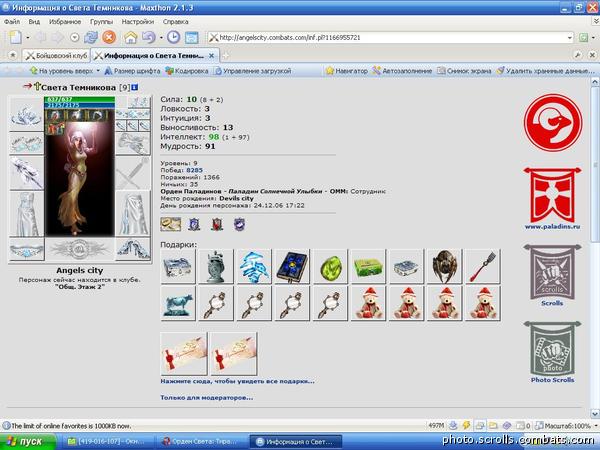Open the Избранное menu
The width and height of the screenshot is (600, 450).
65,22
